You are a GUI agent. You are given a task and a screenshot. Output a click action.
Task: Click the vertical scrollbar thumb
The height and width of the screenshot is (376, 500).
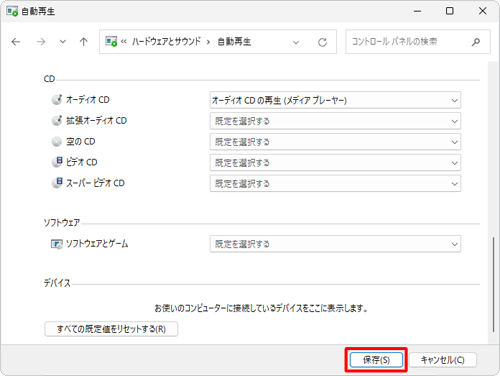coord(493,284)
